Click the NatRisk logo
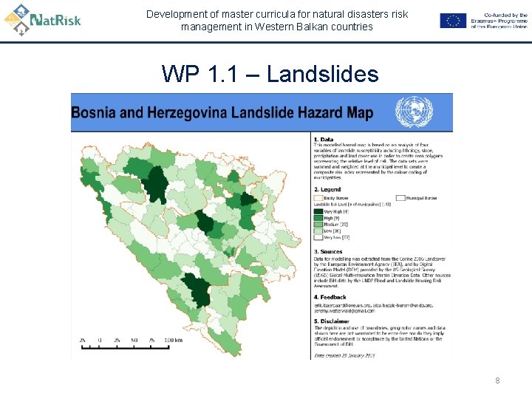The image size is (532, 399). pyautogui.click(x=43, y=20)
